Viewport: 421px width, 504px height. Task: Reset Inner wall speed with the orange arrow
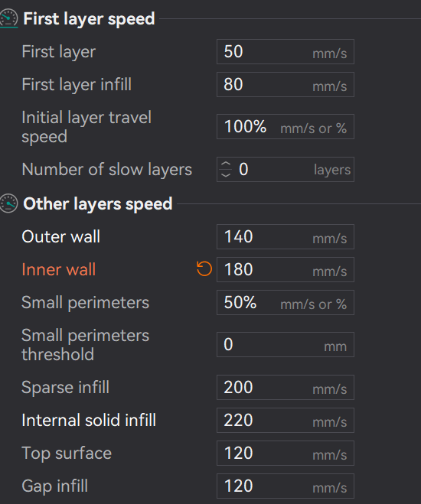coord(204,269)
